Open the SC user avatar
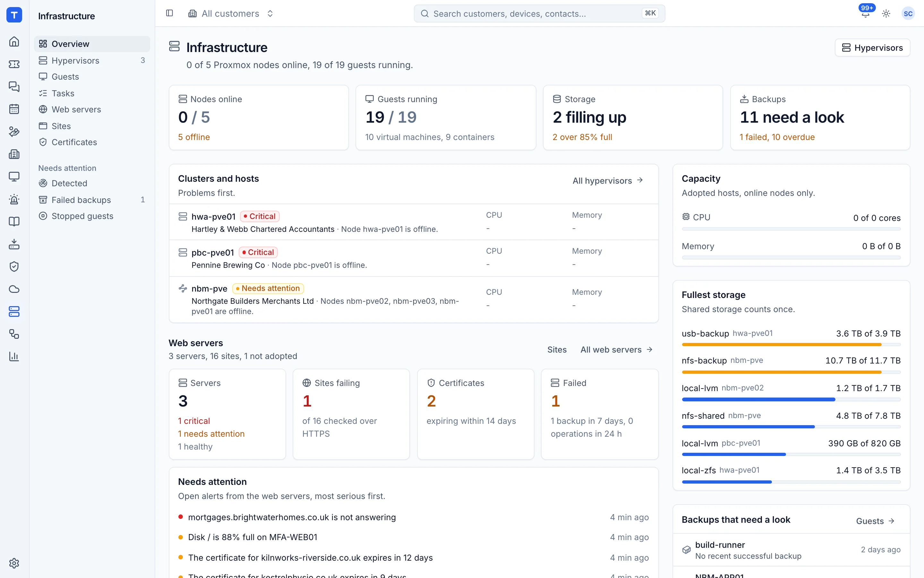Screen dimensions: 924x578 (x=908, y=14)
